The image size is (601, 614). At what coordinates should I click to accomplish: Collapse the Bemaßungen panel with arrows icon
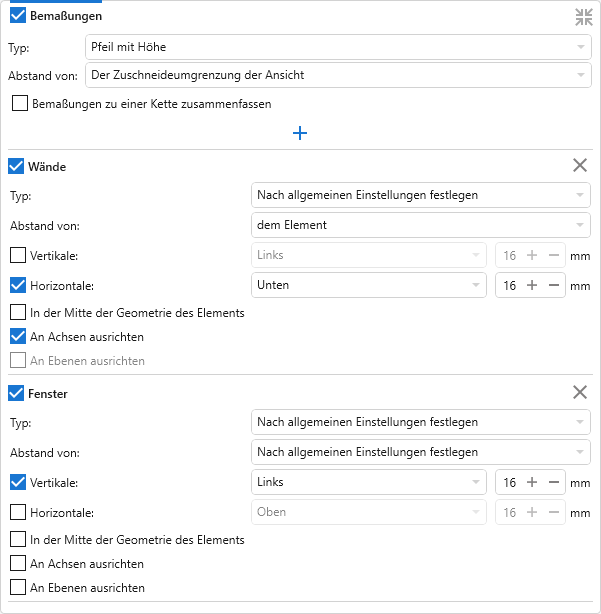click(x=583, y=17)
